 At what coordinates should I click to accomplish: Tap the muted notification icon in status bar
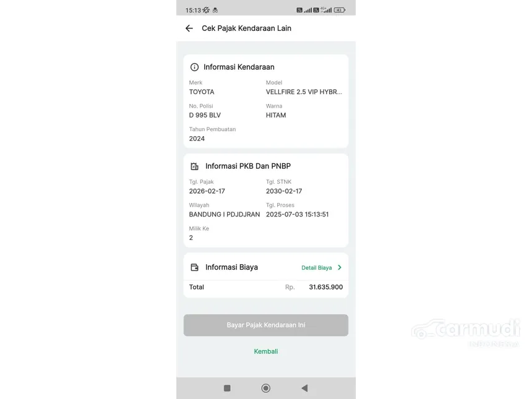[x=206, y=10]
